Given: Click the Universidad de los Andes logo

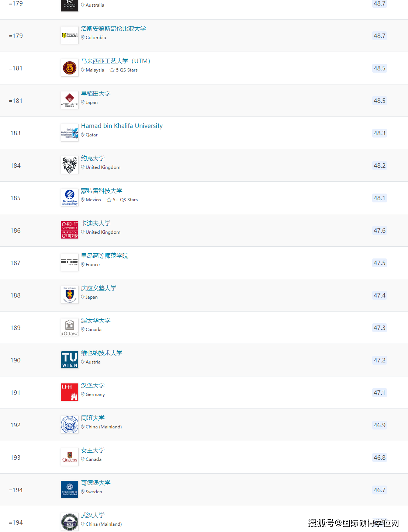Looking at the screenshot, I should pos(69,35).
